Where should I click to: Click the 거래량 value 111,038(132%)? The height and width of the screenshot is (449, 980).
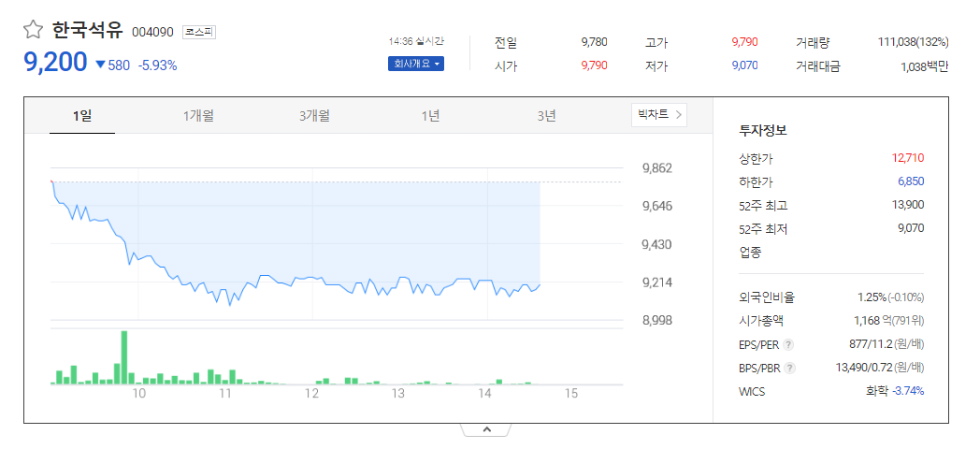pos(913,42)
